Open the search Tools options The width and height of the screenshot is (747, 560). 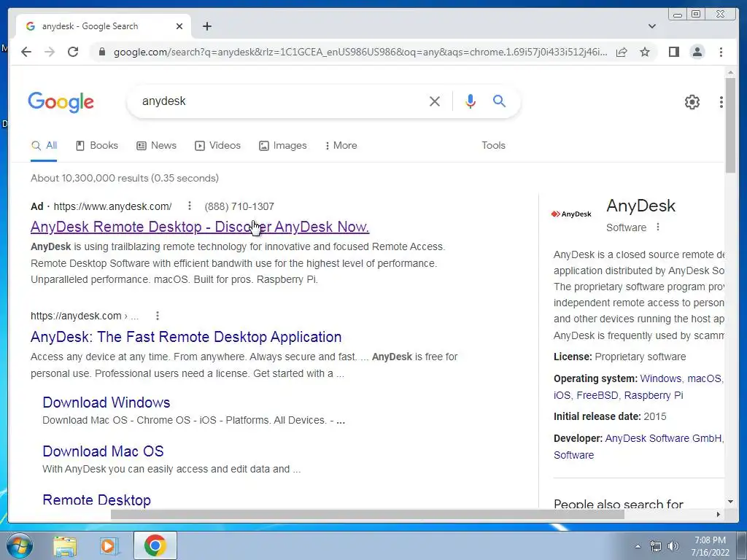pyautogui.click(x=493, y=146)
